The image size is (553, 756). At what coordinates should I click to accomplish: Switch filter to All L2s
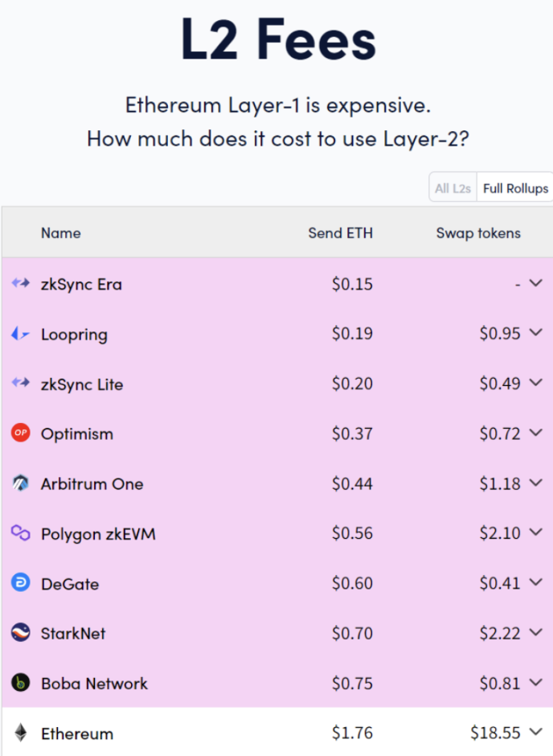[x=453, y=188]
